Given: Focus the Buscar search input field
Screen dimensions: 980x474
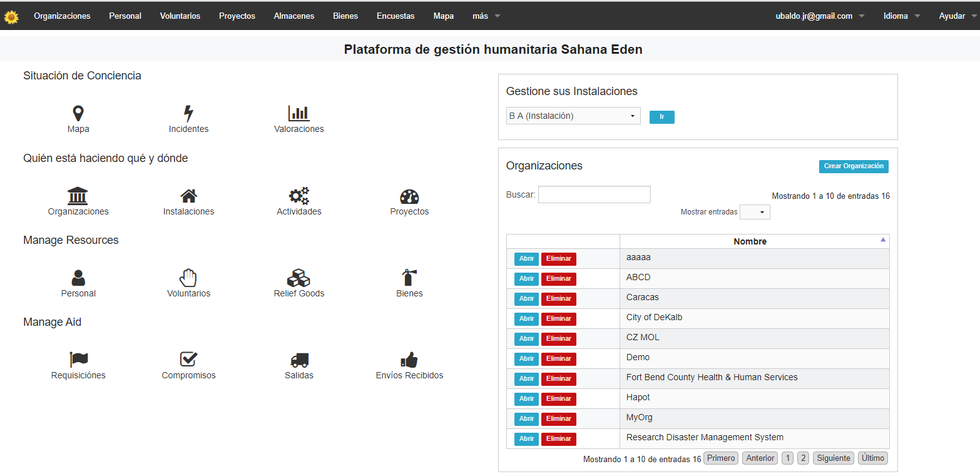Looking at the screenshot, I should 595,194.
